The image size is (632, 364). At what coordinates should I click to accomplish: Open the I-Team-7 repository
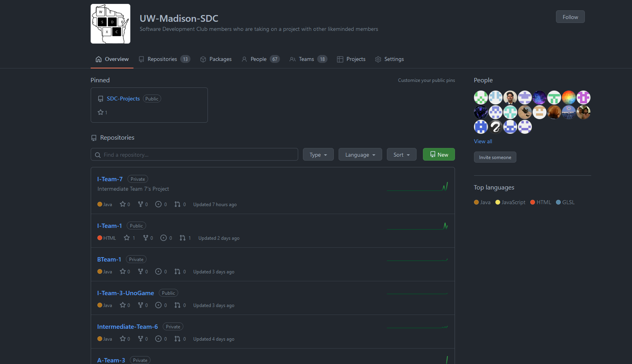click(110, 179)
